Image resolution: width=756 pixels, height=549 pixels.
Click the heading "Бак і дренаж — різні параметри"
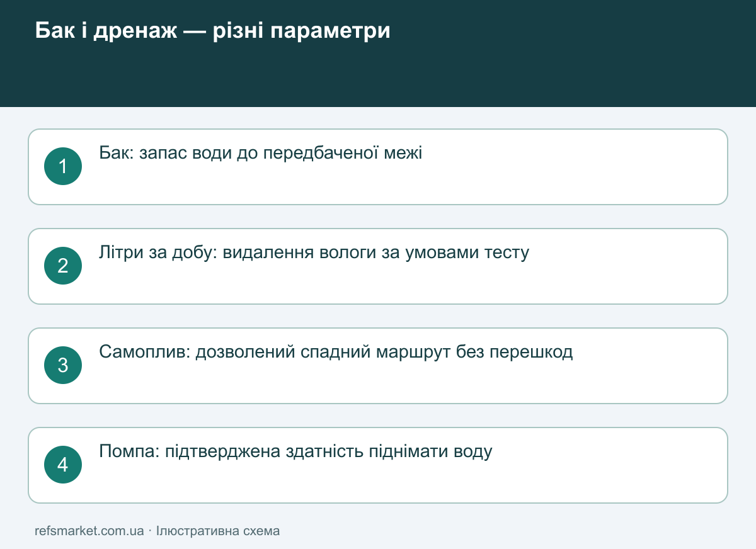[213, 31]
